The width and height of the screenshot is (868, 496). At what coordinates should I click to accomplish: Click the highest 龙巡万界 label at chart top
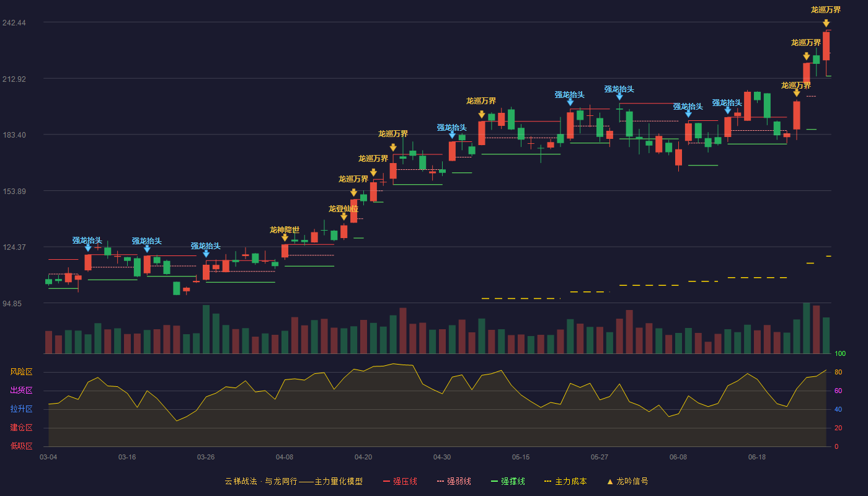point(826,9)
